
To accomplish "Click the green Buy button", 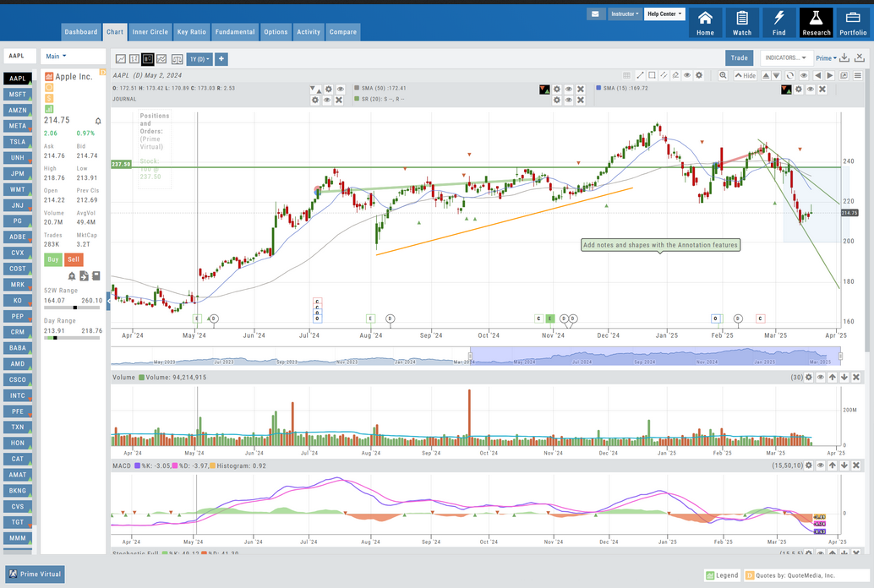I will 53,259.
